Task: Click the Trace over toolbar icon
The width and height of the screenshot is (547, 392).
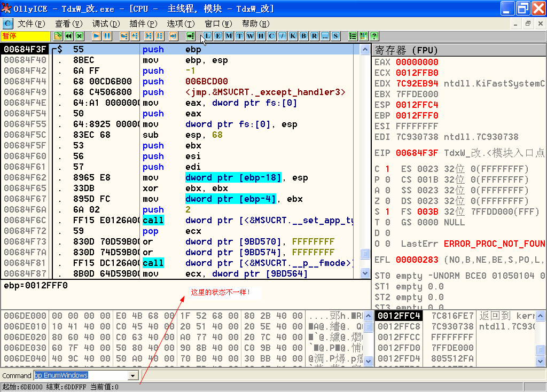Action: pyautogui.click(x=159, y=36)
